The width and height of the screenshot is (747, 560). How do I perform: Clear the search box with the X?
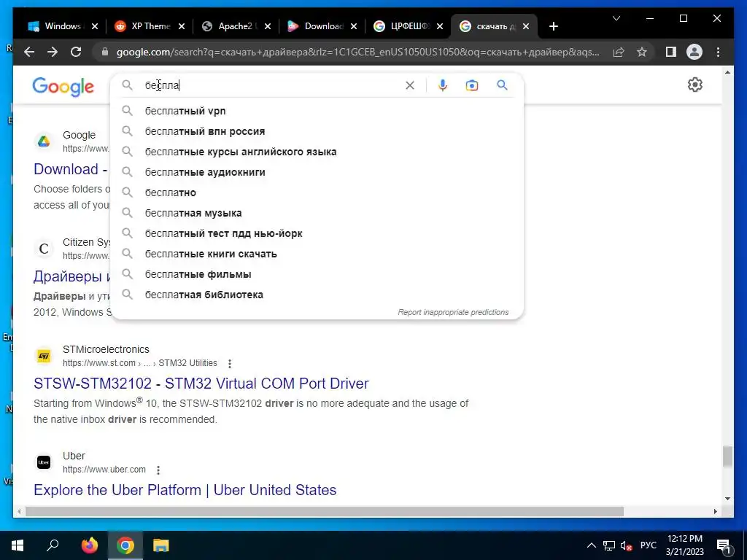tap(410, 85)
